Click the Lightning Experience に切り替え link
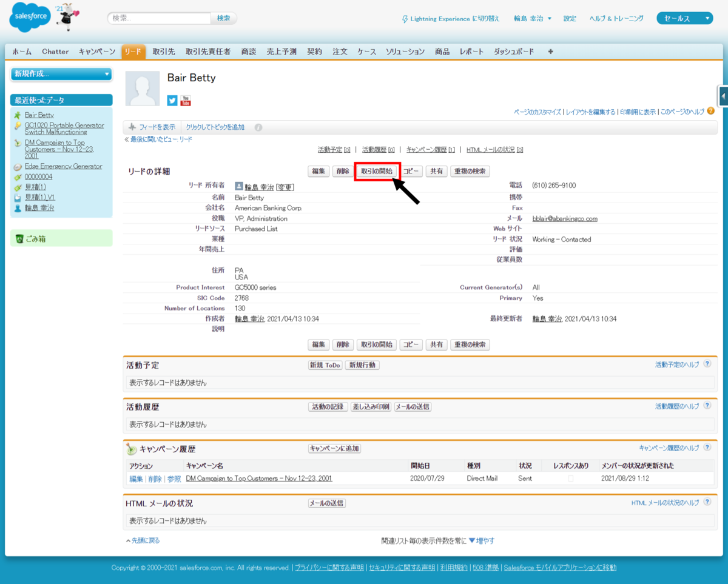This screenshot has width=728, height=584. click(455, 19)
